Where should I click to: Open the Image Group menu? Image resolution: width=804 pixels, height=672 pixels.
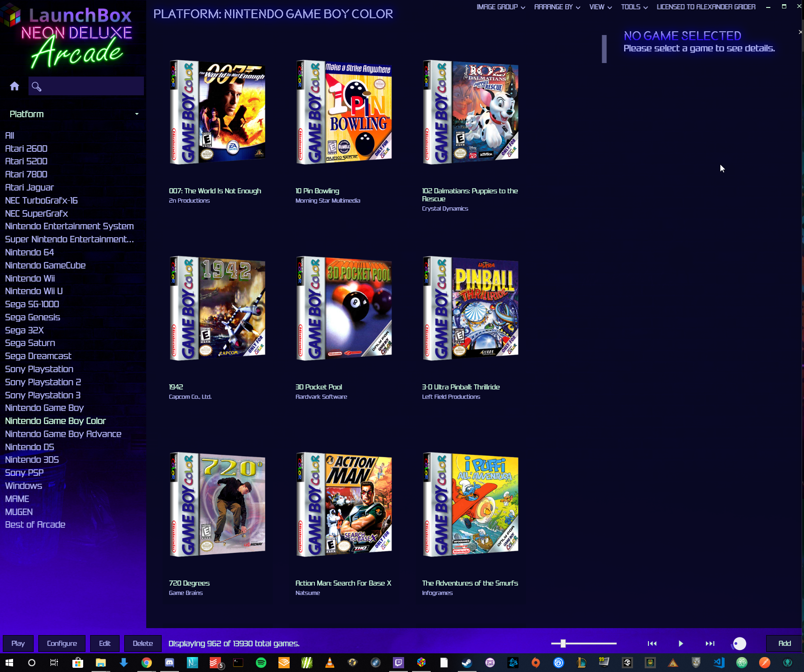501,7
